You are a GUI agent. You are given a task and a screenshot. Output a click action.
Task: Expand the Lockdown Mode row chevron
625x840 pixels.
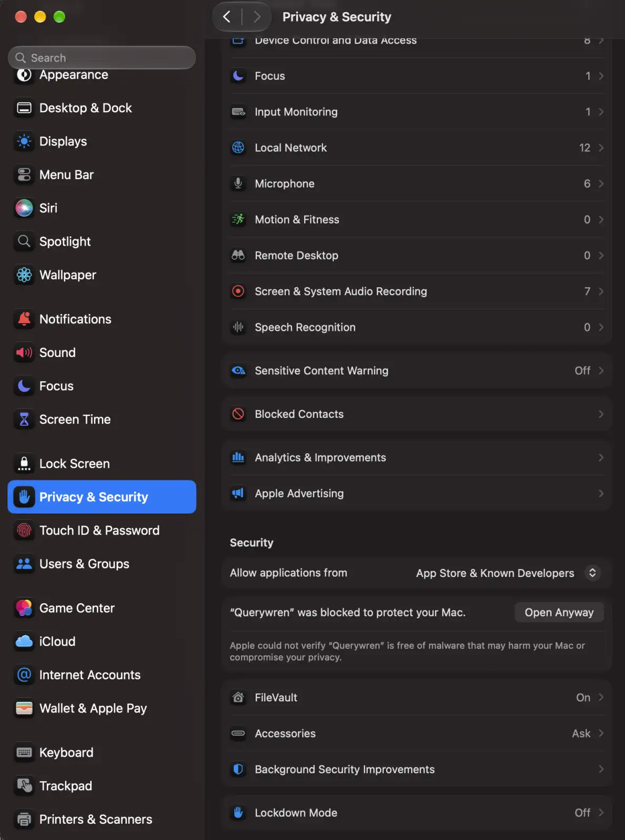tap(601, 813)
